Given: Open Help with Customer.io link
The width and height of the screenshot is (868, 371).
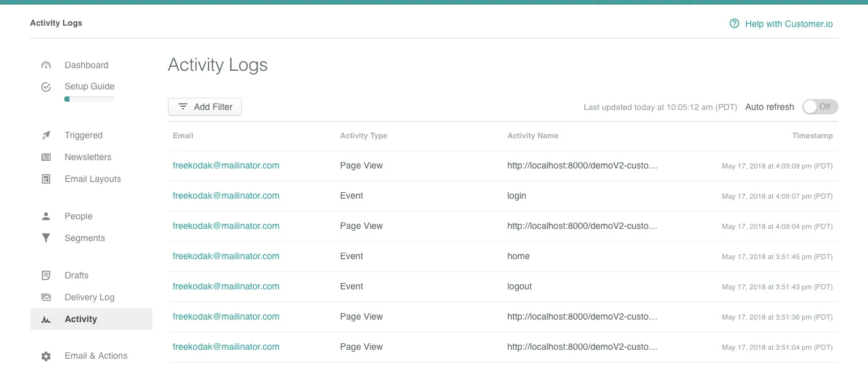Looking at the screenshot, I should pos(789,24).
